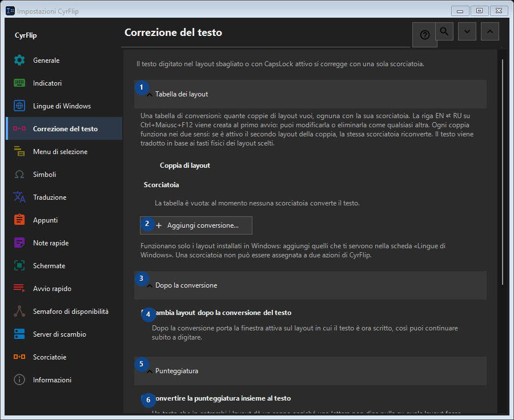Click the Simboli omega icon
This screenshot has height=420, width=514.
[19, 174]
